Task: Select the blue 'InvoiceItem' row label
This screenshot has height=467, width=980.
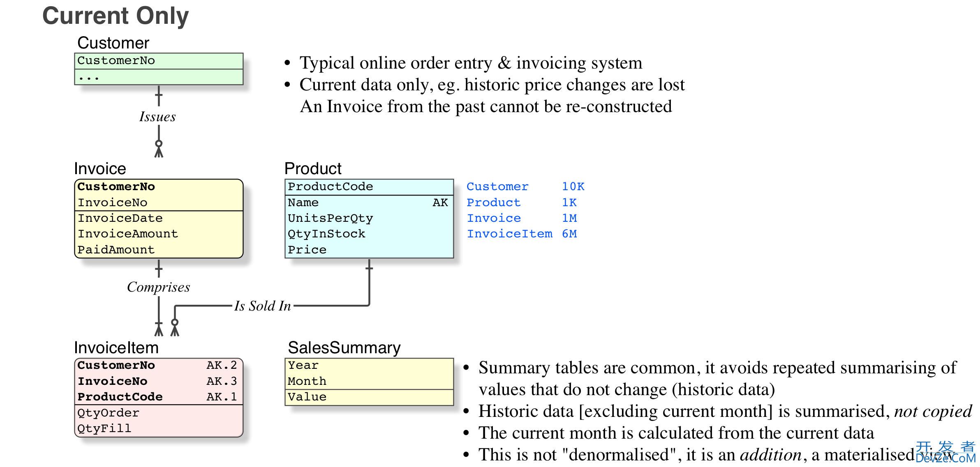Action: 510,234
